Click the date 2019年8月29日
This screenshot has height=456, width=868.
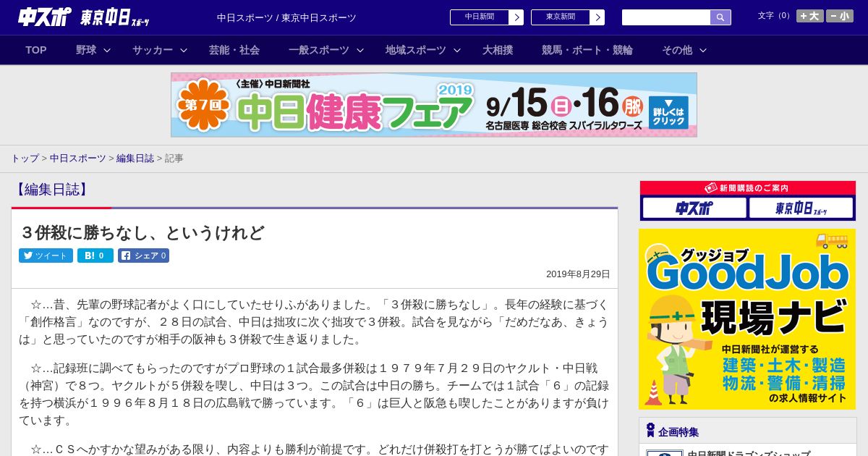(x=578, y=274)
